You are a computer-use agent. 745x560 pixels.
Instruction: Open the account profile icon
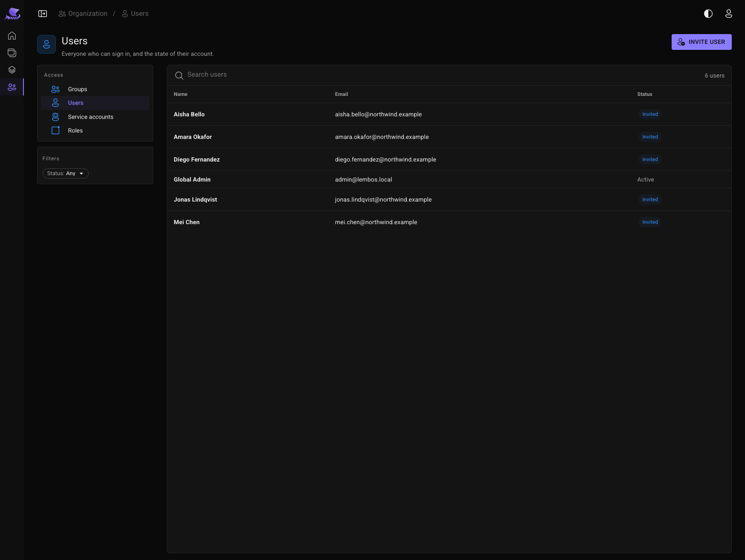click(x=729, y=14)
